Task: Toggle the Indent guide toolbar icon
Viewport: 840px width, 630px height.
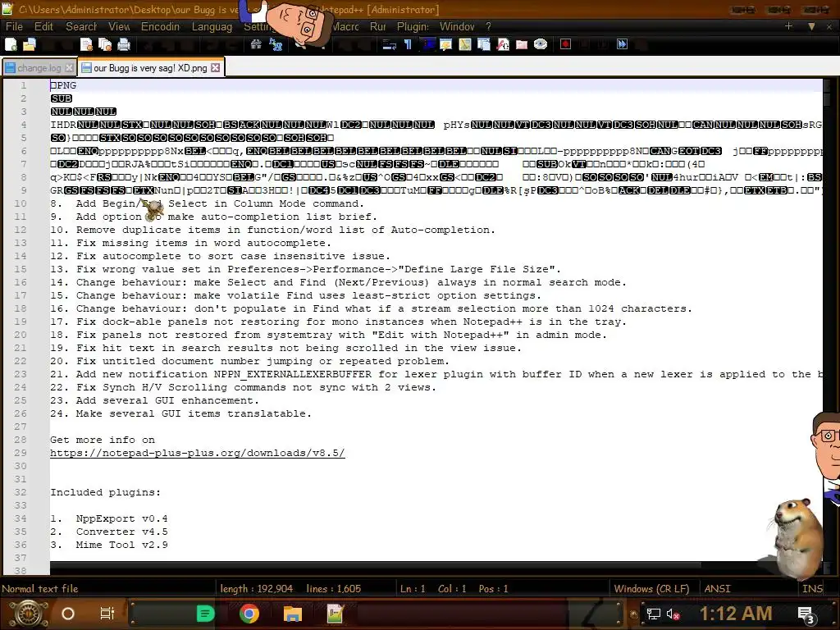Action: pyautogui.click(x=427, y=44)
